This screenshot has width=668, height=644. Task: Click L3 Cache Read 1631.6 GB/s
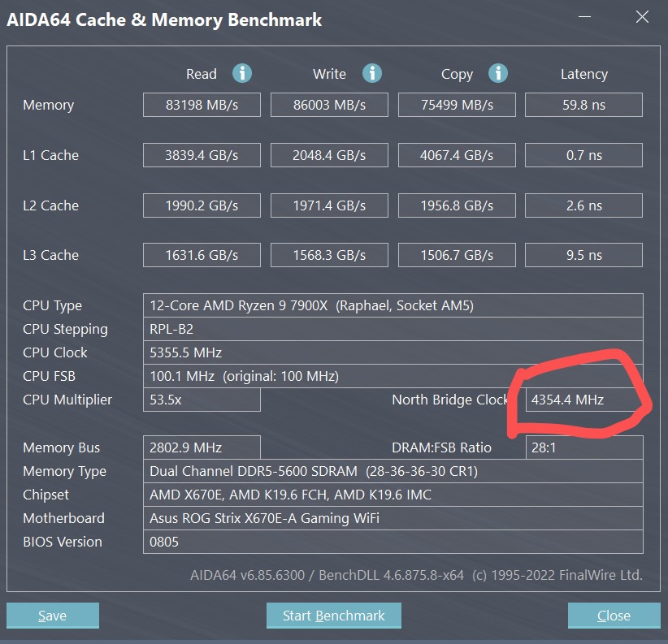pos(202,255)
